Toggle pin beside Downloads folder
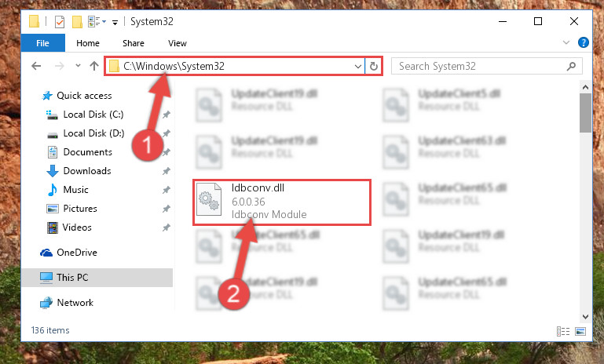Screen dimensions: 604x364 (x=166, y=171)
